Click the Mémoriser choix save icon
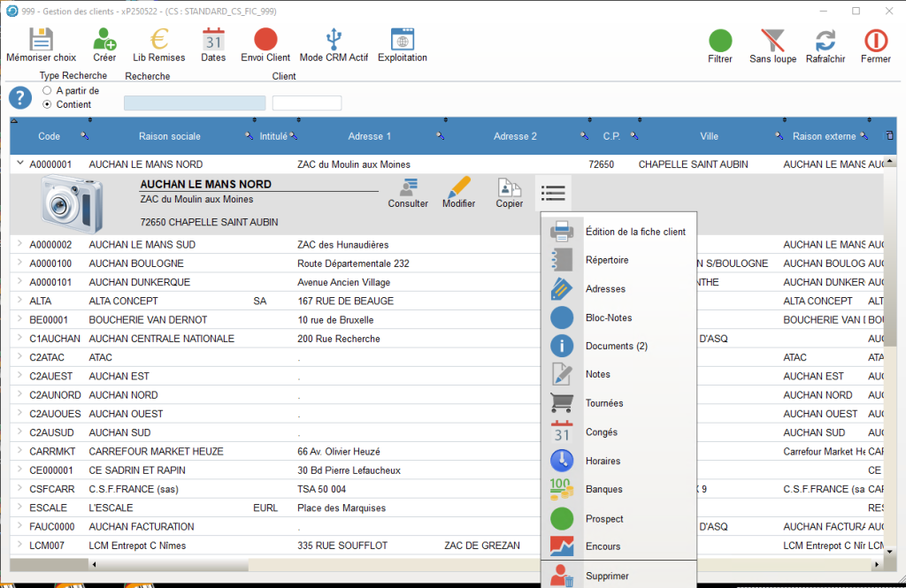Viewport: 906px width, 588px height. [x=41, y=41]
